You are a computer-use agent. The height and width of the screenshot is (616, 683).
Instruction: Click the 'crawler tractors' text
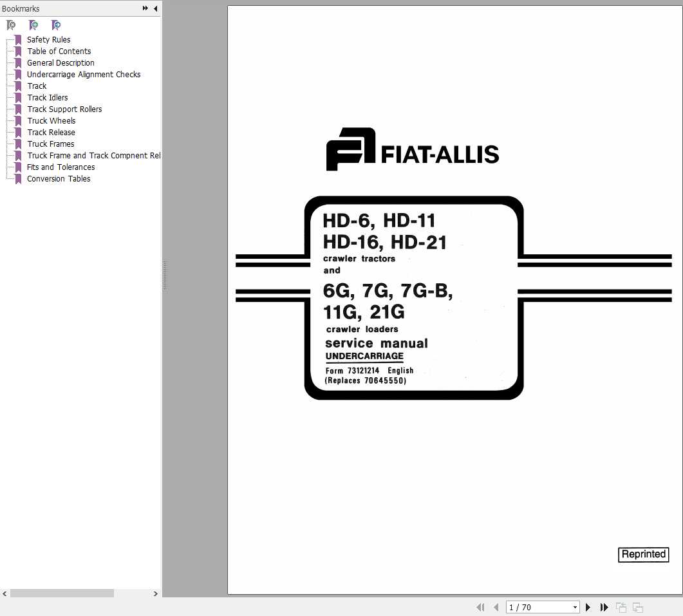click(x=359, y=259)
